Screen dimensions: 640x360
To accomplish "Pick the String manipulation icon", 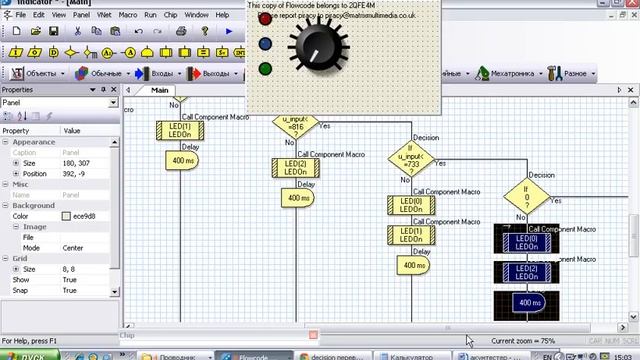I will tap(222, 53).
